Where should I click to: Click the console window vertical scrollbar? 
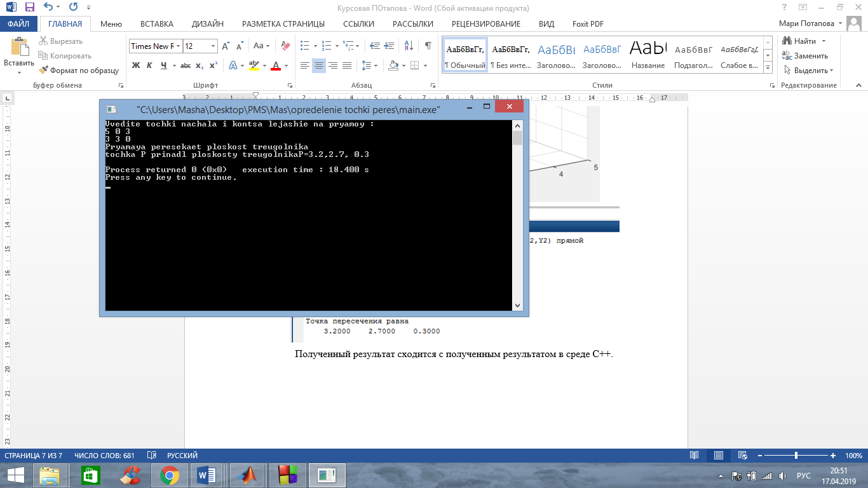(x=517, y=215)
